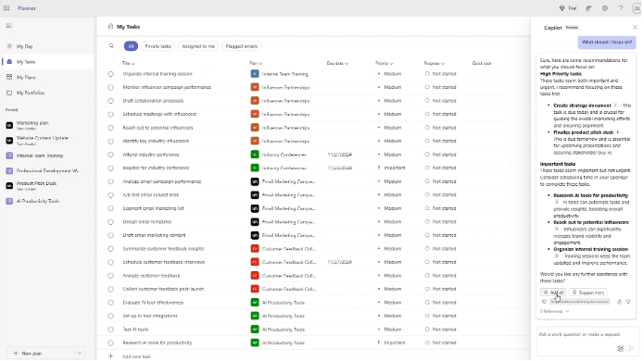
Task: Open the account profile avatar
Action: (638, 8)
